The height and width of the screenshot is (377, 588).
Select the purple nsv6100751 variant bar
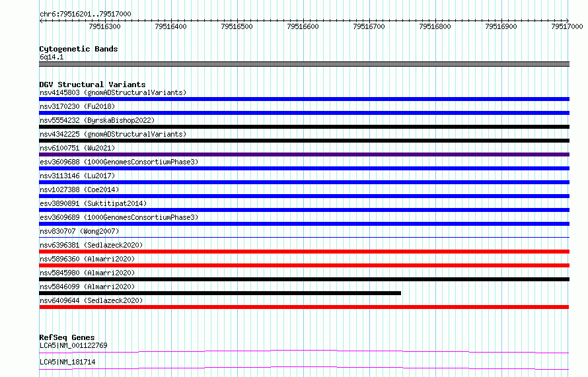pos(304,154)
